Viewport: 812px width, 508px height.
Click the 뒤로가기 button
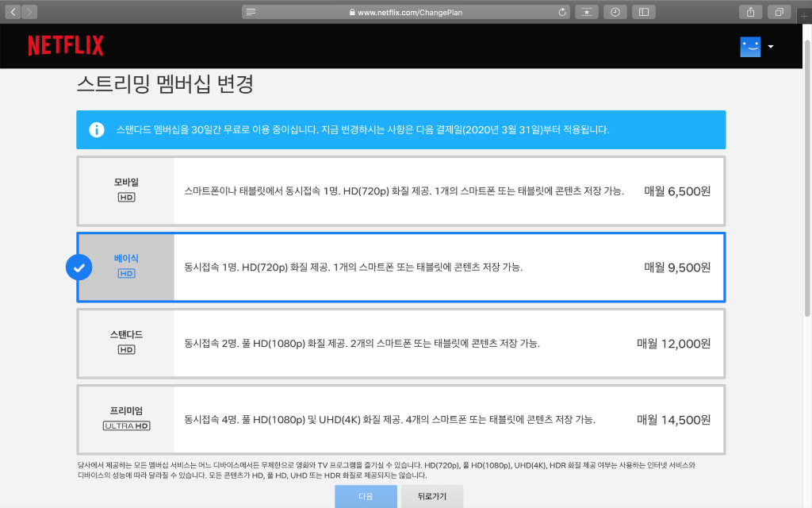tap(432, 496)
